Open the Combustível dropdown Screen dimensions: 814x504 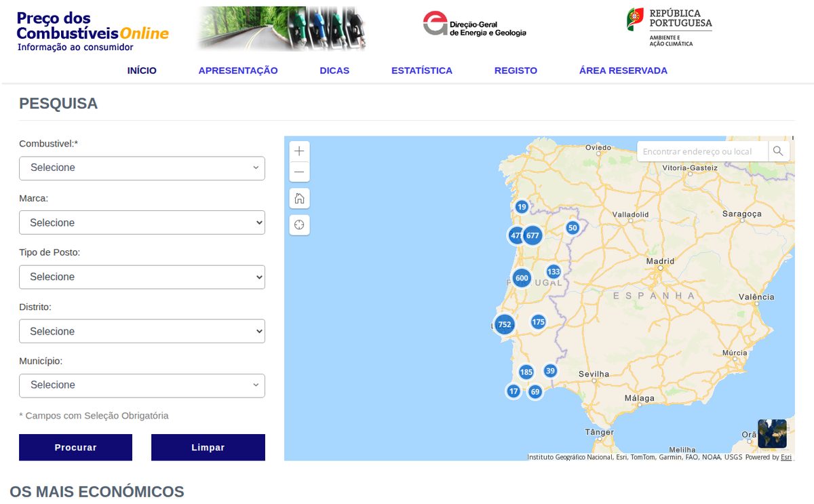[x=142, y=168]
